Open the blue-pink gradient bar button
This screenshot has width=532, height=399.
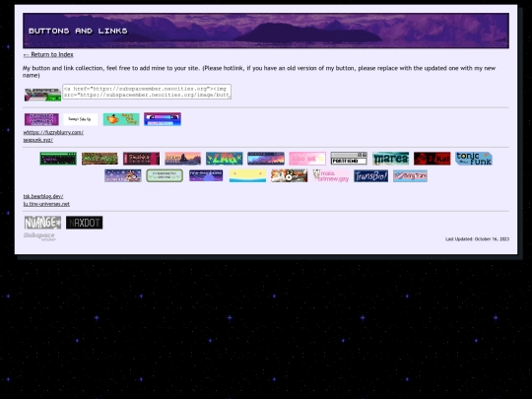coord(163,119)
